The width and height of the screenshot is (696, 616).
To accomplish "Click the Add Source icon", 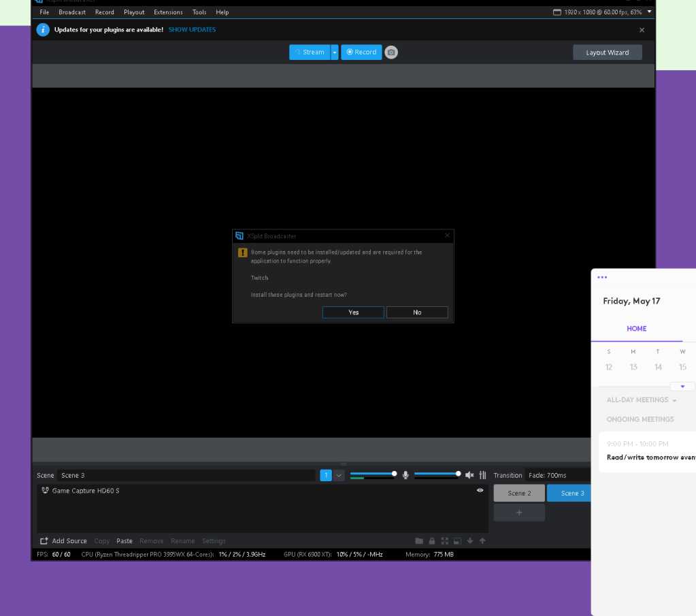I will (x=44, y=541).
